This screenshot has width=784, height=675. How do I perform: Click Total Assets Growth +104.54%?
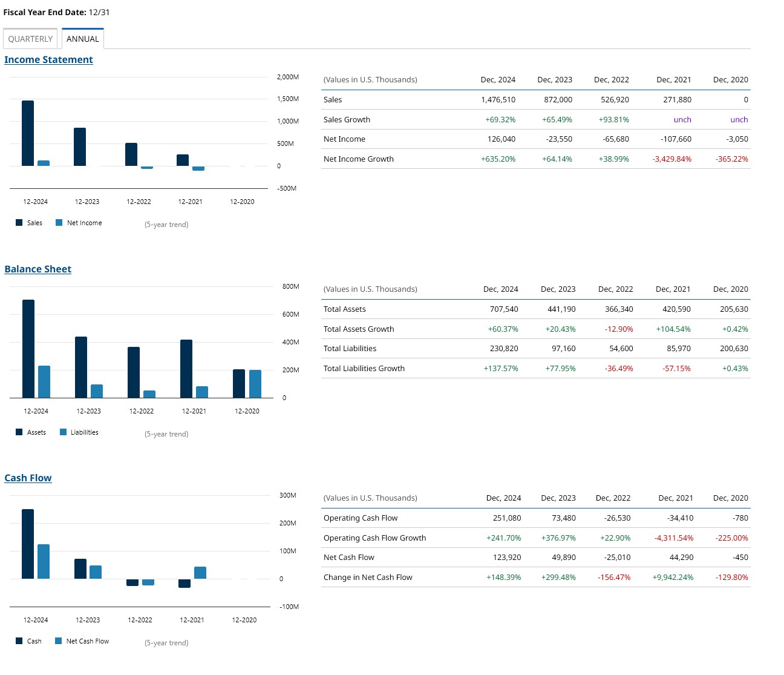coord(673,329)
